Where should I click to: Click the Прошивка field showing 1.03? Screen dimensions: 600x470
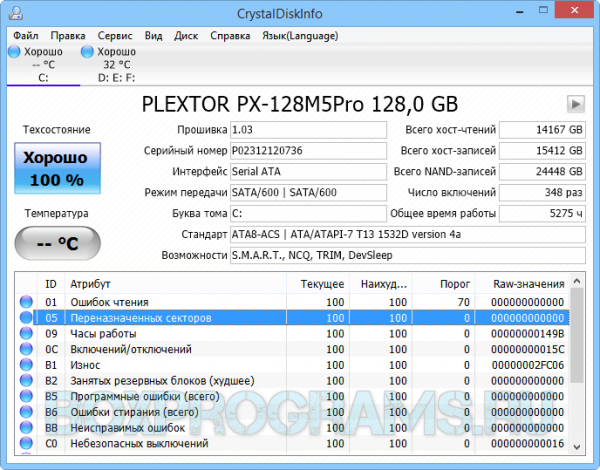tap(308, 130)
